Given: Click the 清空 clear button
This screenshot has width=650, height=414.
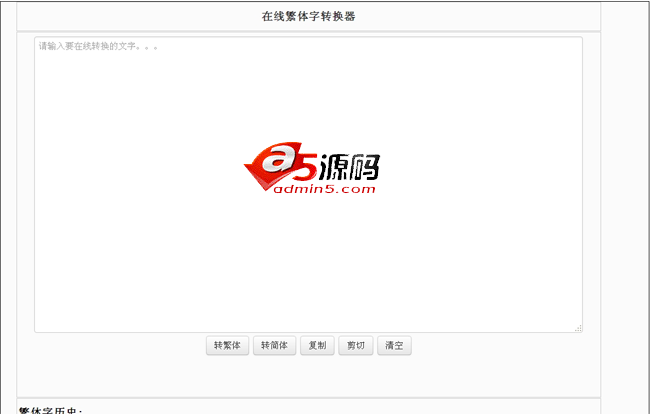Looking at the screenshot, I should (x=394, y=345).
